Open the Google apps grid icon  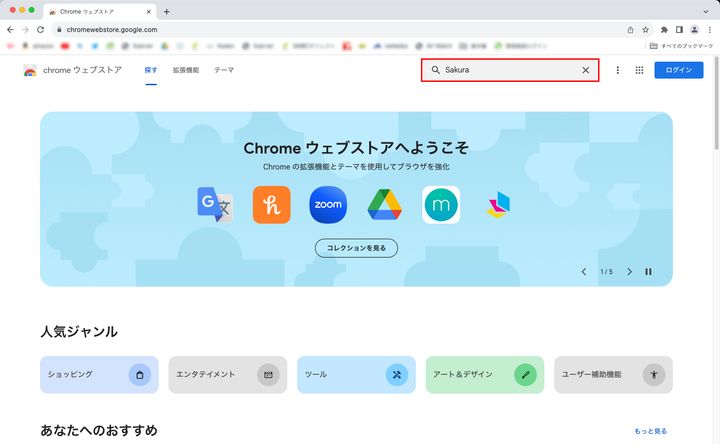coord(639,70)
